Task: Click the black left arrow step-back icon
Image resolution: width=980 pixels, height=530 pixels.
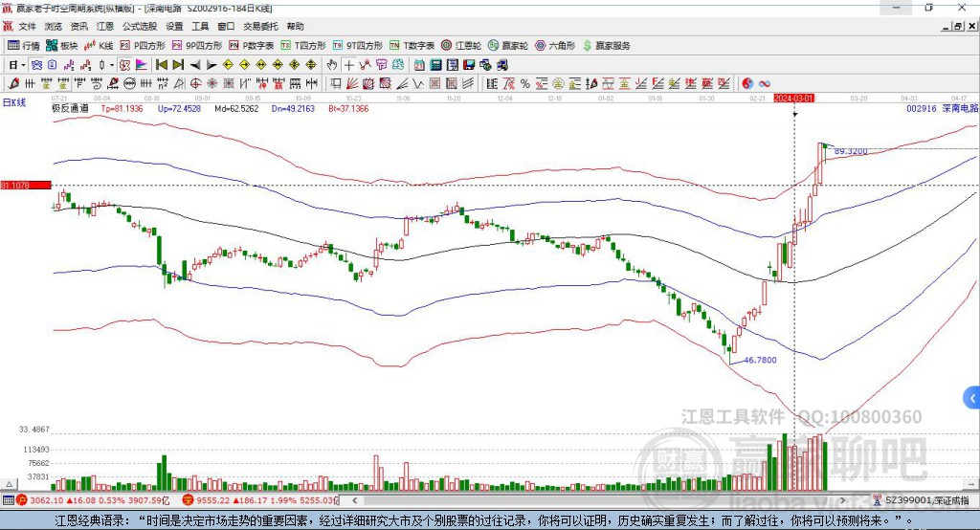Action: [195, 65]
